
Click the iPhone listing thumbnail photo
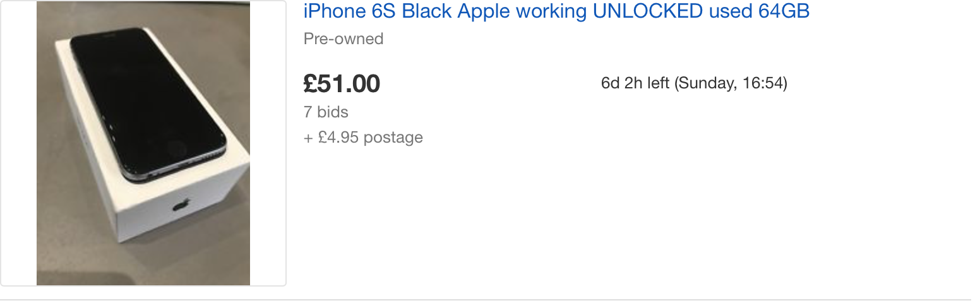(x=143, y=143)
